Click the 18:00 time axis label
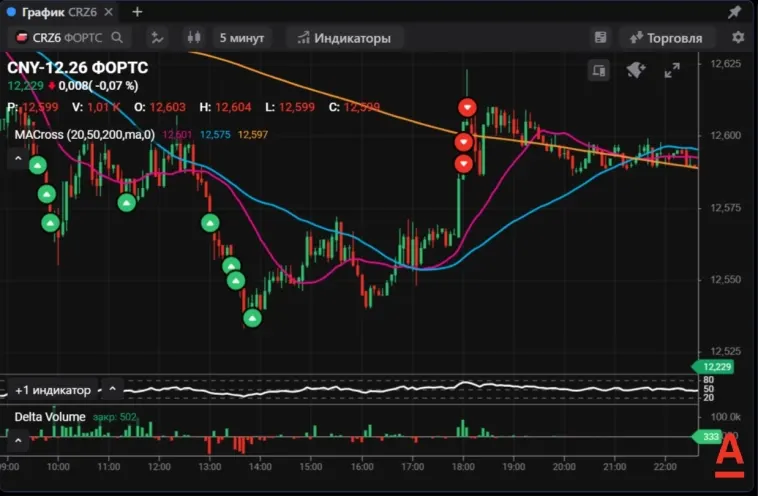The height and width of the screenshot is (496, 758). pyautogui.click(x=463, y=467)
